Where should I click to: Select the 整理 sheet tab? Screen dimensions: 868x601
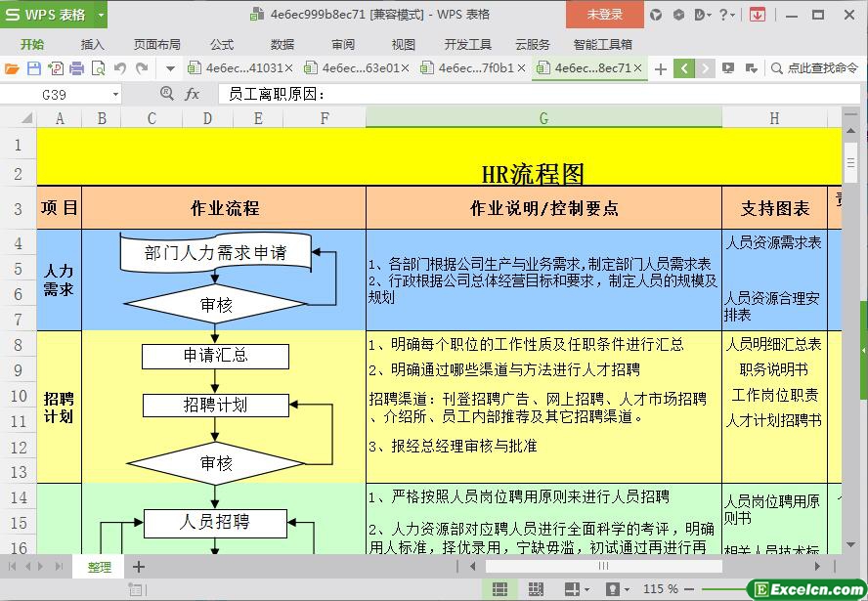pos(100,567)
